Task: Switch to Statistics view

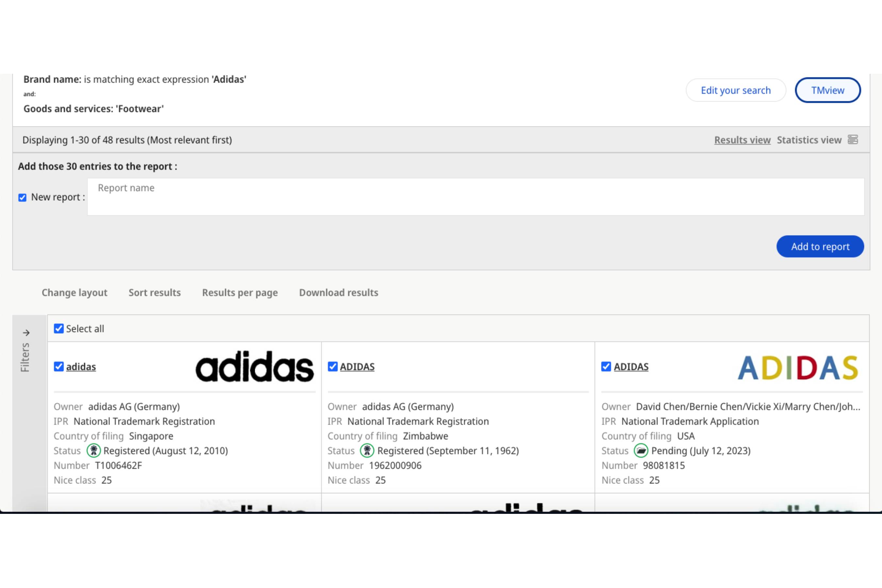Action: (809, 140)
